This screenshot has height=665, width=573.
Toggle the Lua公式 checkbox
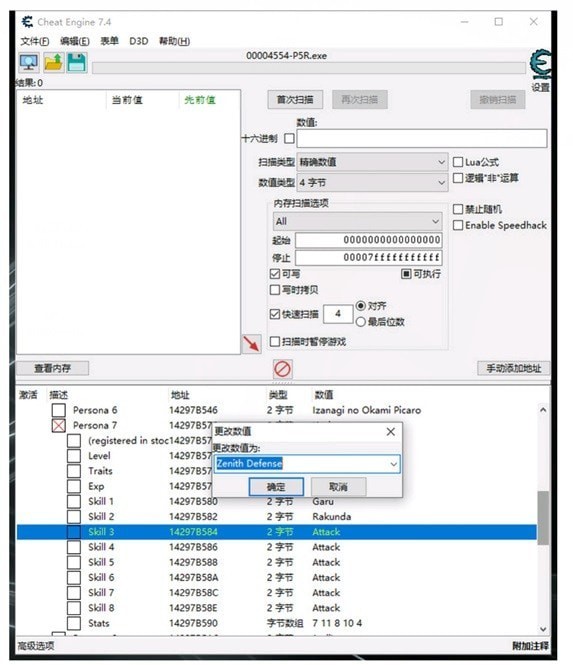458,162
